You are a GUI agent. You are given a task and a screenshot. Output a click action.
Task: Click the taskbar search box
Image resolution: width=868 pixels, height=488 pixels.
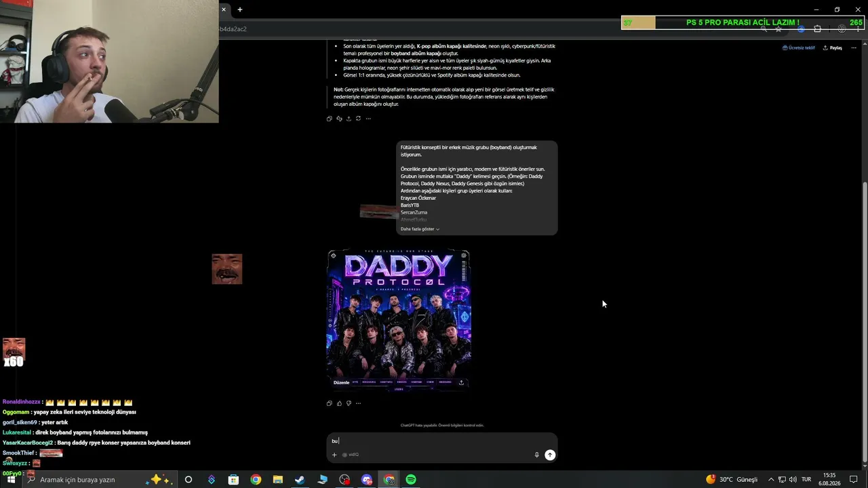click(100, 479)
